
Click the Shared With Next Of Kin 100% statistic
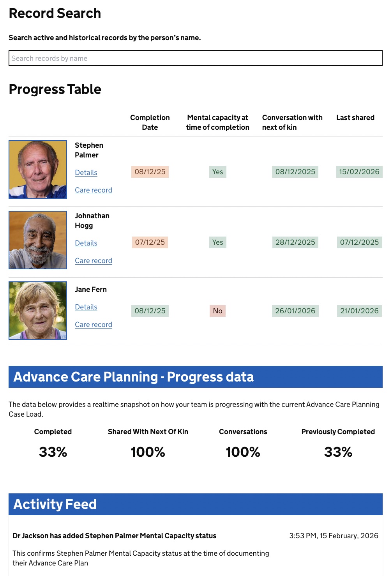pos(148,452)
